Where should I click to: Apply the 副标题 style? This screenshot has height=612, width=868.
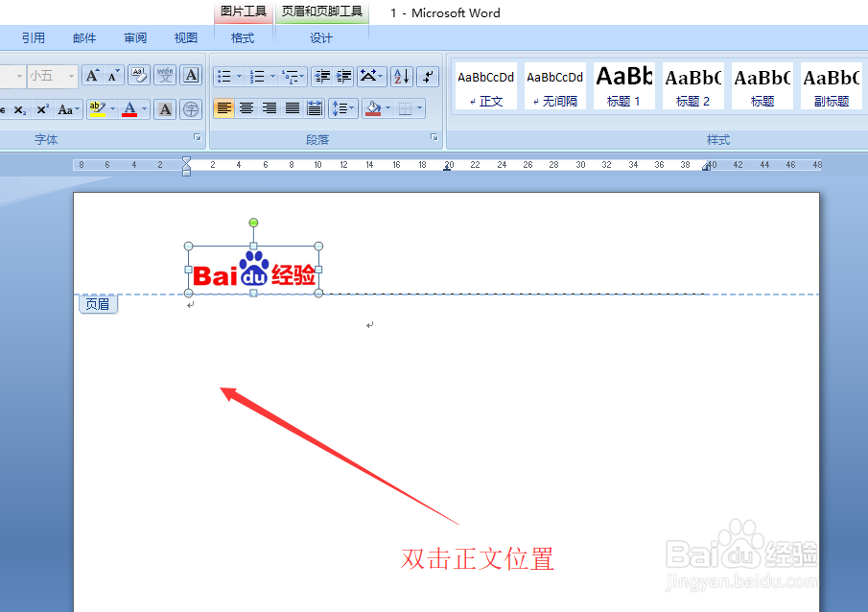pyautogui.click(x=832, y=85)
